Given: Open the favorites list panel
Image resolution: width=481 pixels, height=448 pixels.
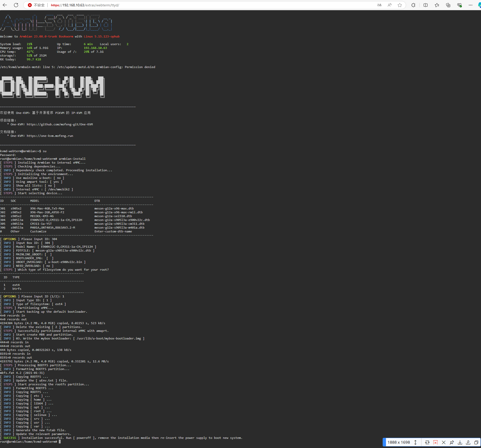Looking at the screenshot, I should [x=437, y=5].
